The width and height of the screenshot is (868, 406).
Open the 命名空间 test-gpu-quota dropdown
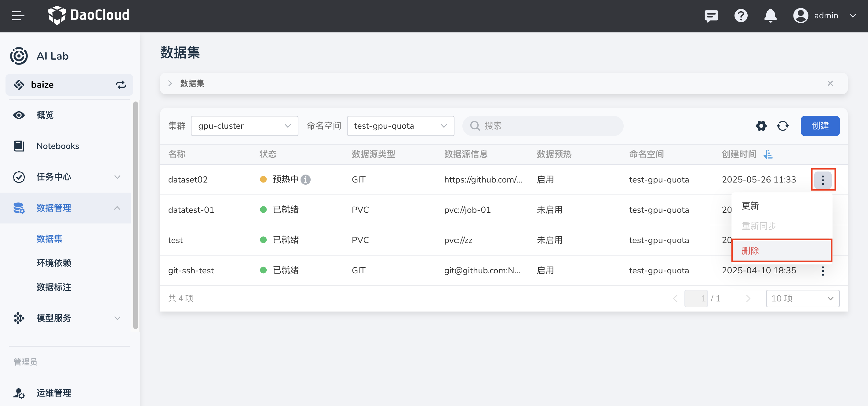click(x=400, y=126)
